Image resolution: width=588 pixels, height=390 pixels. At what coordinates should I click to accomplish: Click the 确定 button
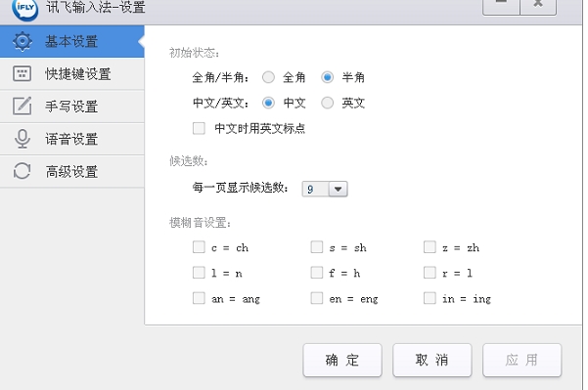[x=342, y=360]
